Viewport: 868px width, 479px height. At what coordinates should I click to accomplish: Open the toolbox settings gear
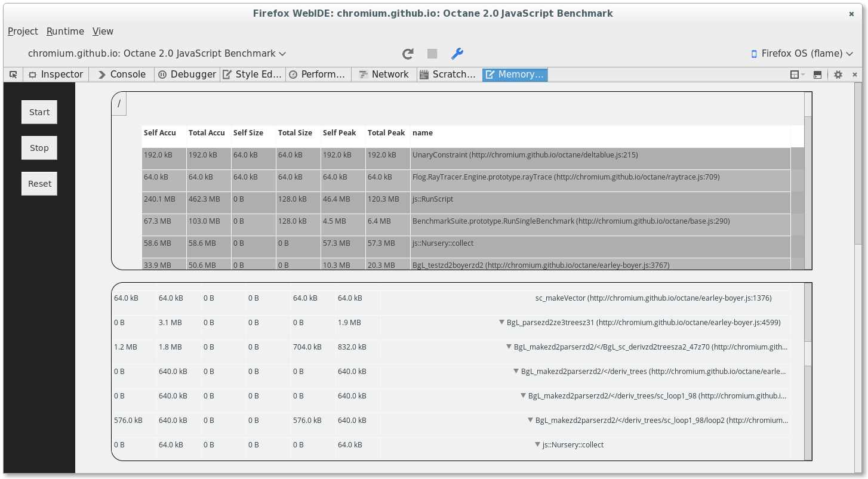point(838,75)
